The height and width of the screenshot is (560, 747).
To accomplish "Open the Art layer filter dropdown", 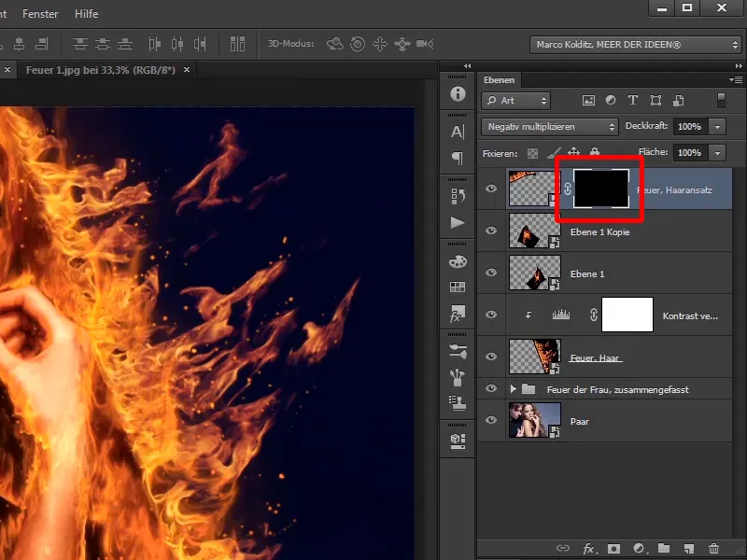I will 516,101.
